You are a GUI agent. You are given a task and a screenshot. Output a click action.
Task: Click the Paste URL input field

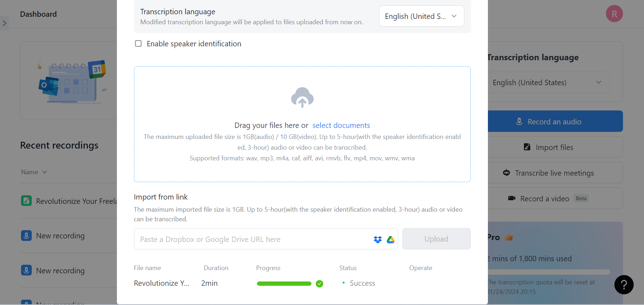click(249, 239)
